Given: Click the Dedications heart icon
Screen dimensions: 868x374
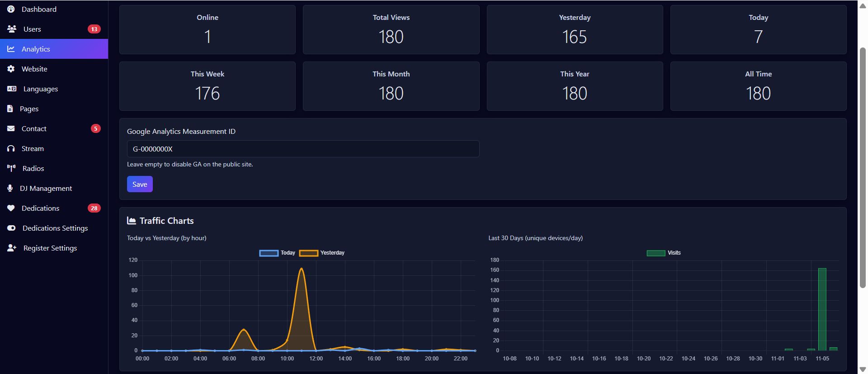Looking at the screenshot, I should click(11, 208).
